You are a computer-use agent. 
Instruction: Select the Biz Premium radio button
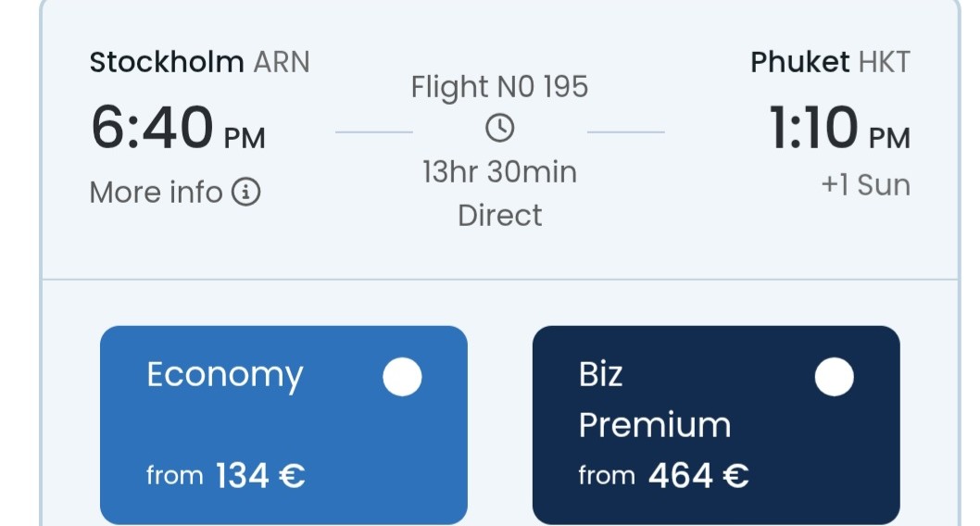[835, 377]
